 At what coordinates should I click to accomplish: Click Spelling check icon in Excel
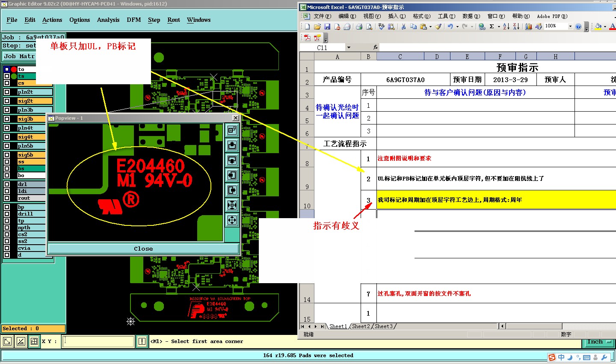[x=381, y=27]
